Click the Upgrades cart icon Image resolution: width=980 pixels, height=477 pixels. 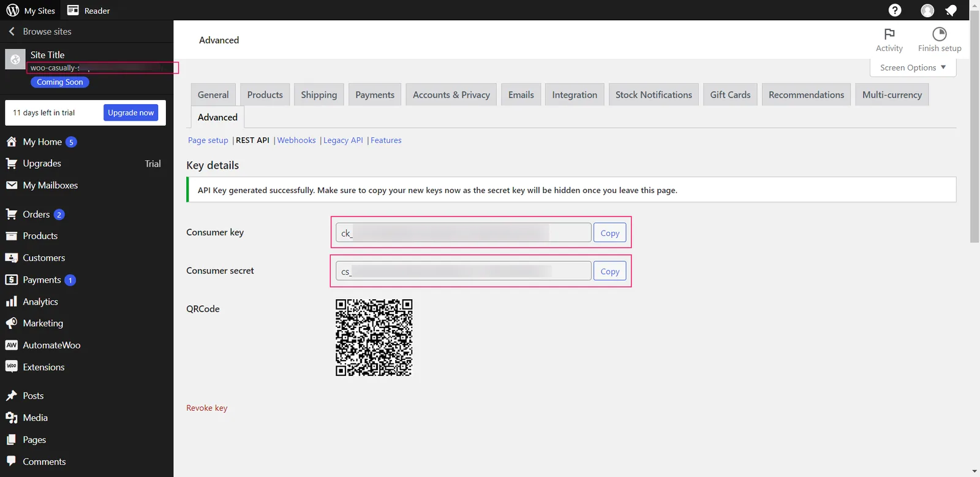tap(11, 163)
